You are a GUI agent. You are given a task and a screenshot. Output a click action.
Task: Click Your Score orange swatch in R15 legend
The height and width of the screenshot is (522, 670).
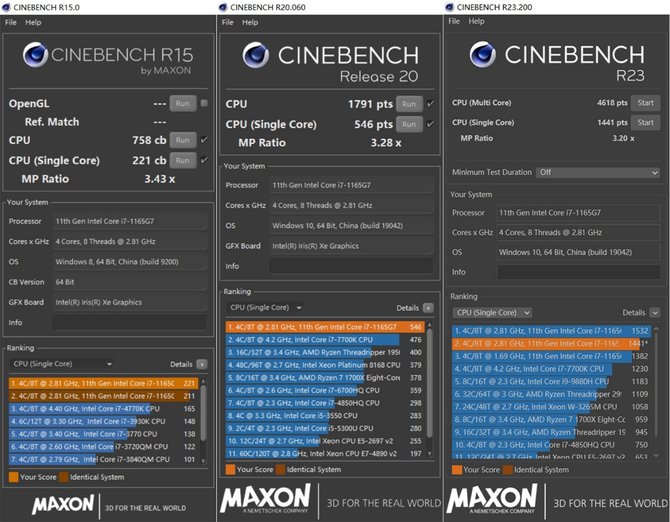point(14,477)
